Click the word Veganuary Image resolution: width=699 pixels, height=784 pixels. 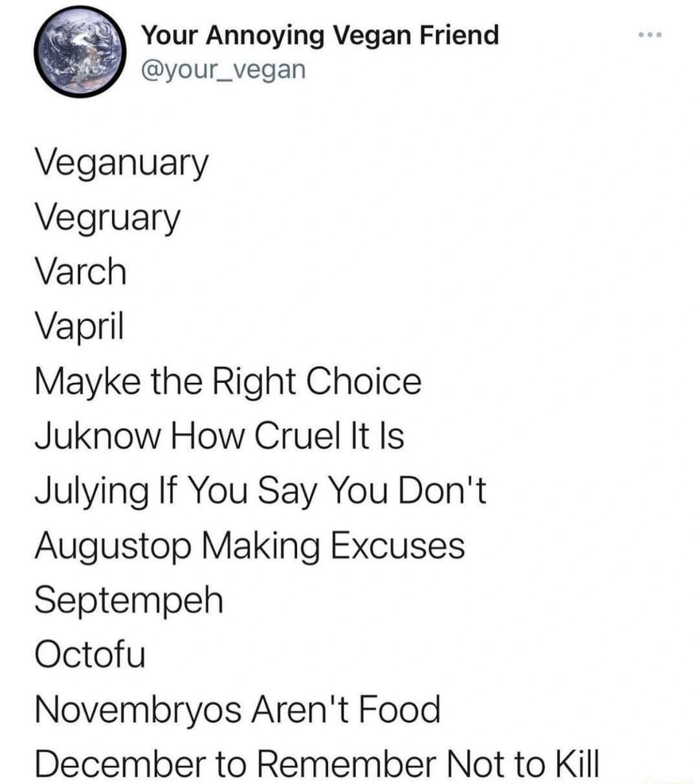click(122, 163)
